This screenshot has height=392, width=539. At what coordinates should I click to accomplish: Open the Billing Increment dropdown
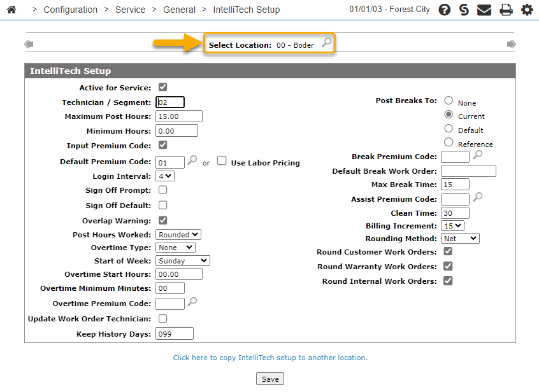pyautogui.click(x=452, y=225)
